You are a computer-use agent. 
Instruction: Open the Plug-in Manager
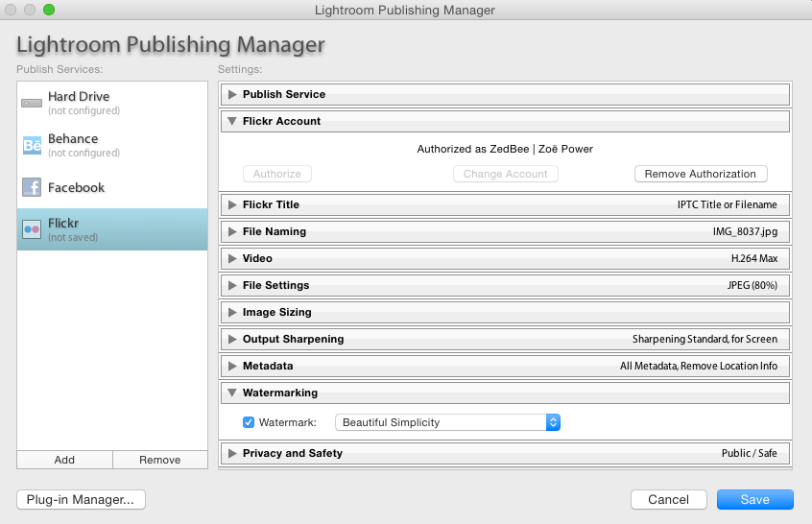[81, 500]
